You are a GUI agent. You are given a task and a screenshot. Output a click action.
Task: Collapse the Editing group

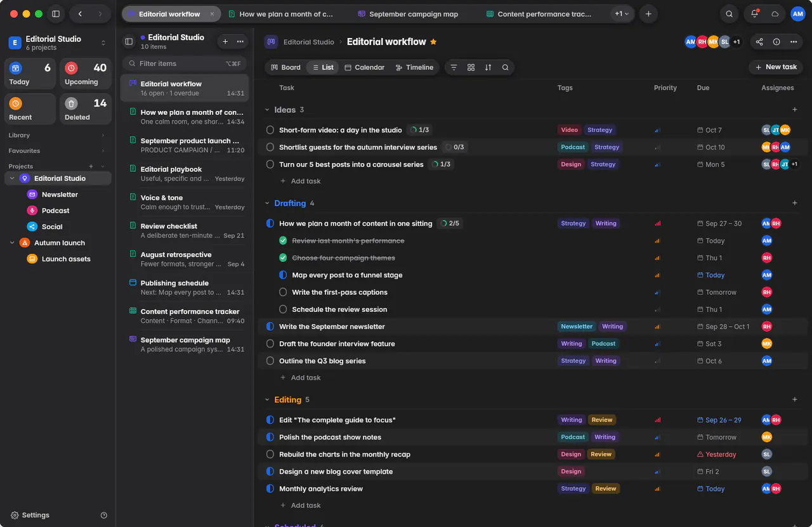tap(267, 400)
